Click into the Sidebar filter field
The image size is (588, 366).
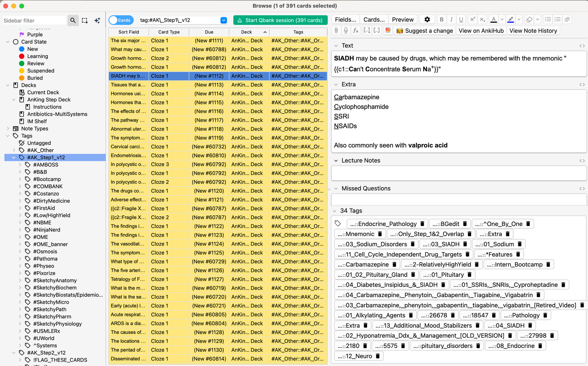tap(34, 21)
